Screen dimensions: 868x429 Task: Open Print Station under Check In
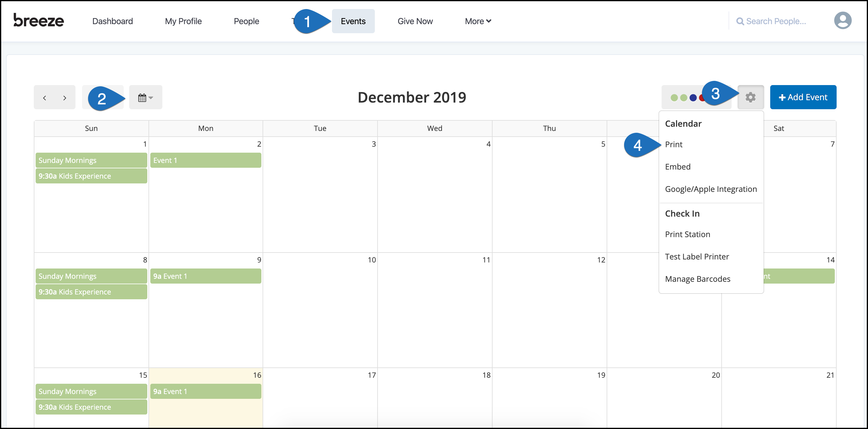click(x=688, y=234)
